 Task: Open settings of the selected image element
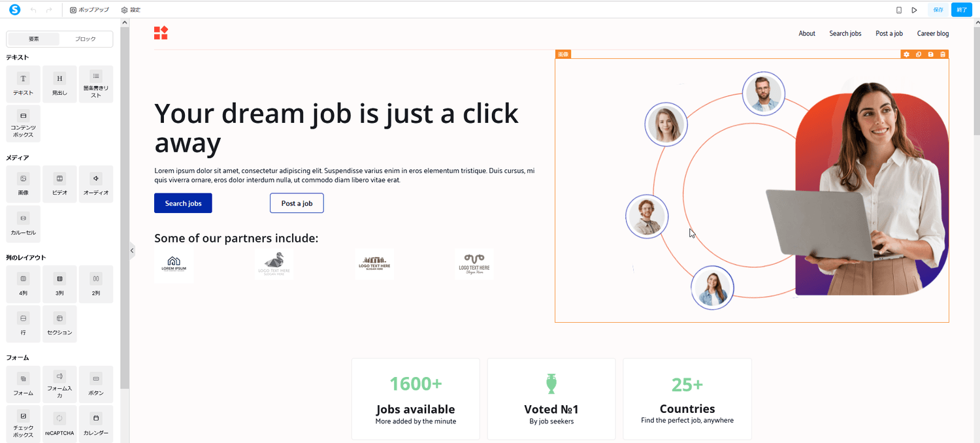point(906,54)
